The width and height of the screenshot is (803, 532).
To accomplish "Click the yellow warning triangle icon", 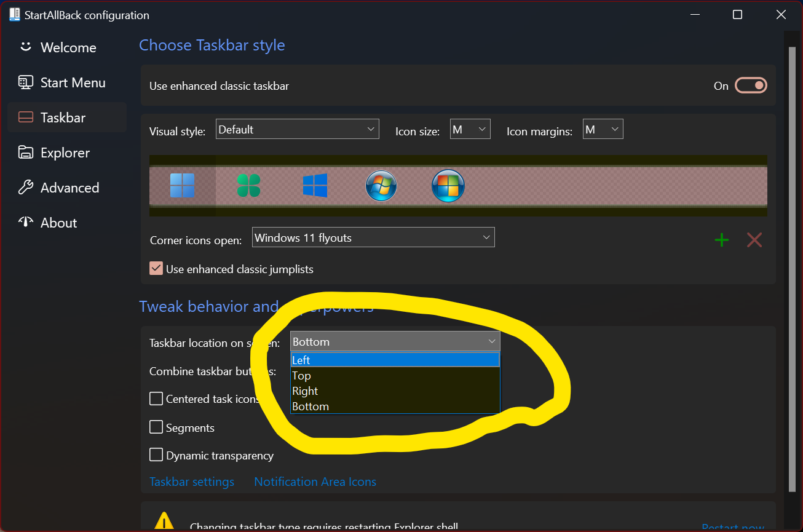I will pyautogui.click(x=164, y=522).
